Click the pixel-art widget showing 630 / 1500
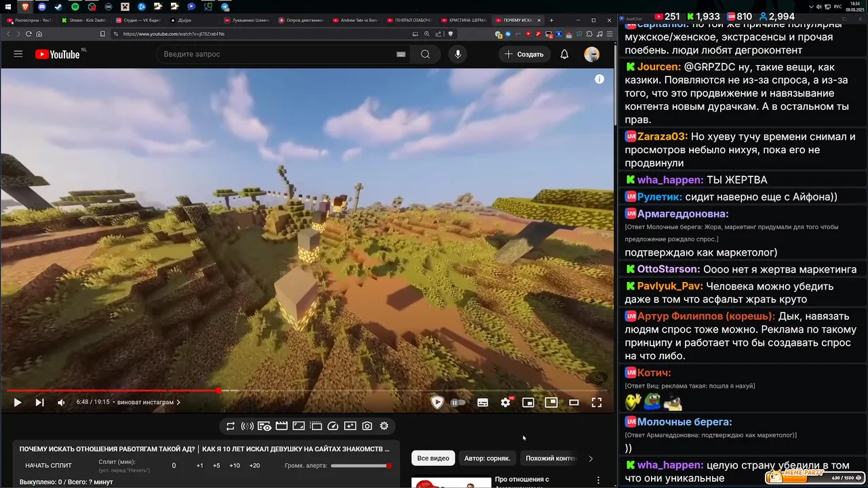The height and width of the screenshot is (488, 868). (x=815, y=477)
